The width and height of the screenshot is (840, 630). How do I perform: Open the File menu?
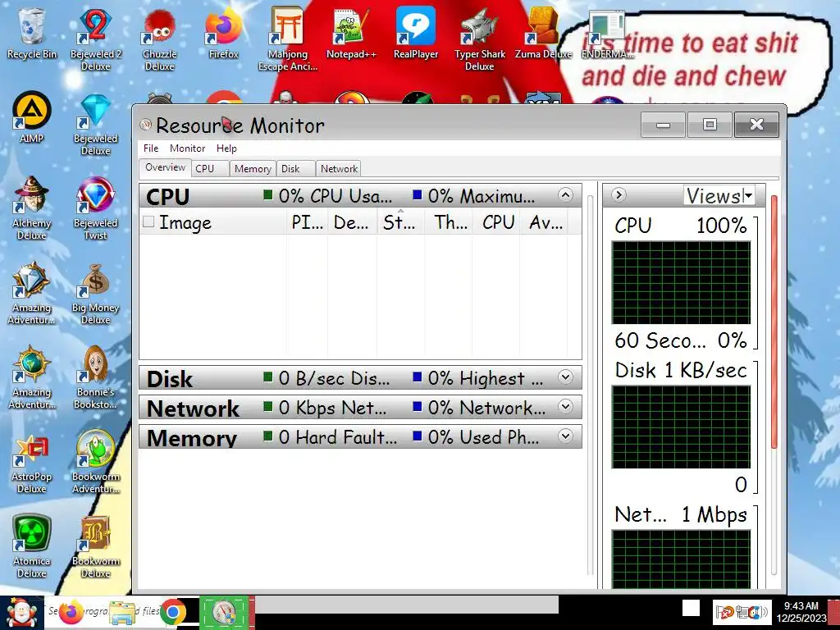151,148
